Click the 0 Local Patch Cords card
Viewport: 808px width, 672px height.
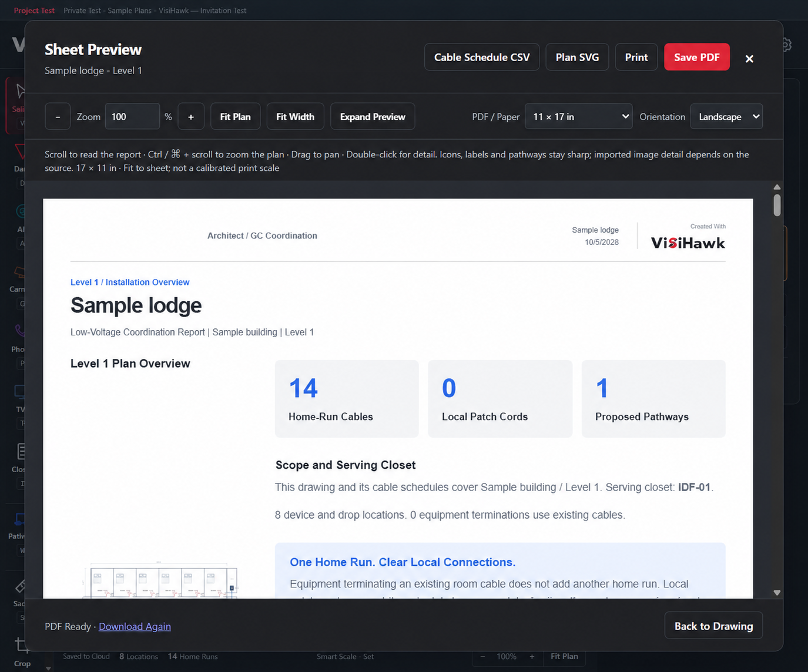click(x=500, y=399)
